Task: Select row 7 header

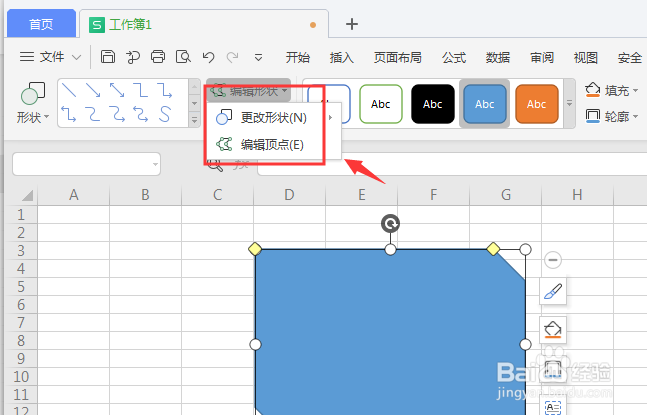Action: pos(21,323)
